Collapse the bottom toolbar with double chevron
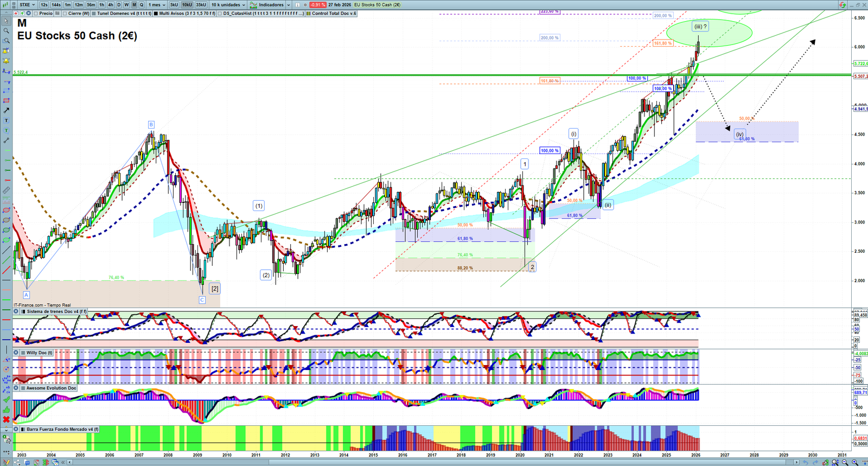This screenshot has height=466, width=868. click(63, 462)
